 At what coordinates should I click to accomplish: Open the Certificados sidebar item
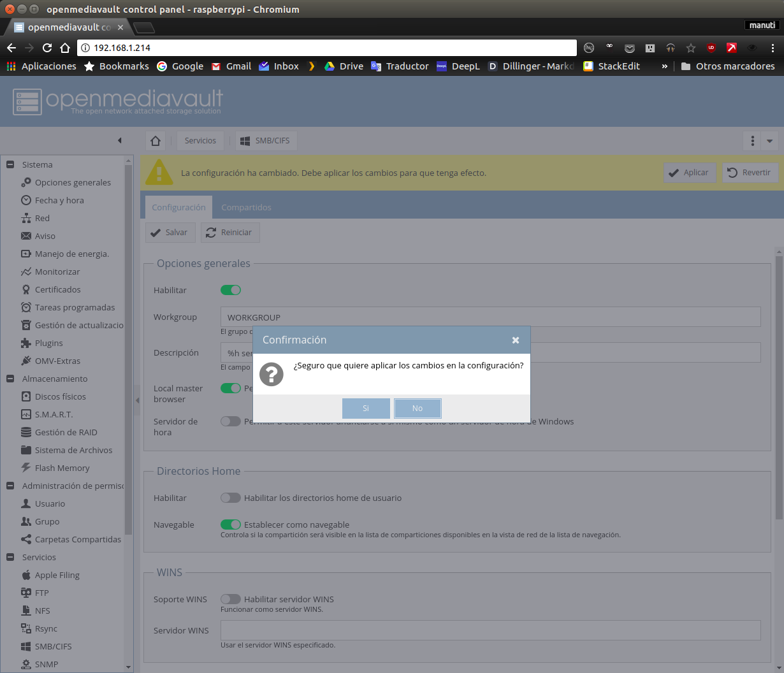58,289
